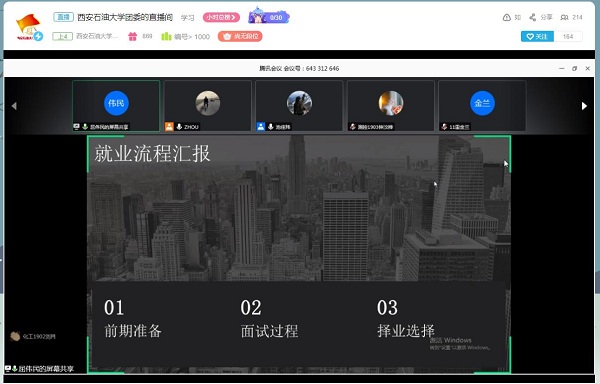Click the green bar chart ranking icon

(166, 36)
